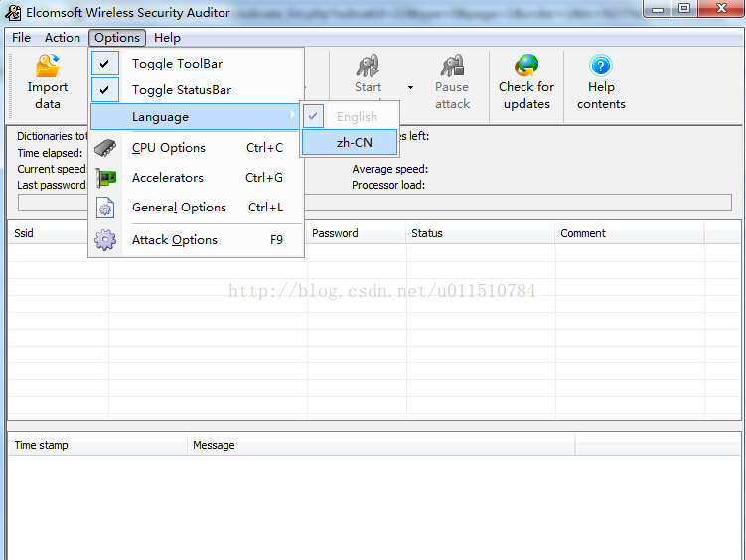This screenshot has width=746, height=560.
Task: Open Attack Options entry
Action: (196, 240)
